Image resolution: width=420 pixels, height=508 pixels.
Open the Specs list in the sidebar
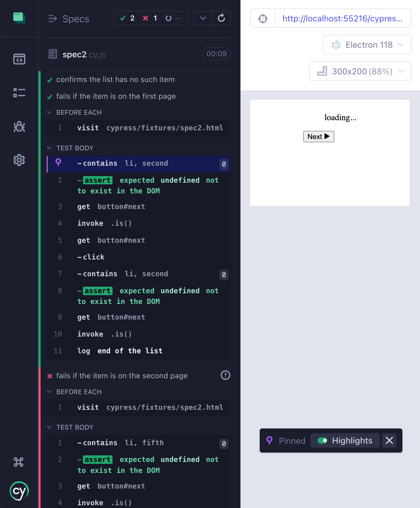coord(19,59)
